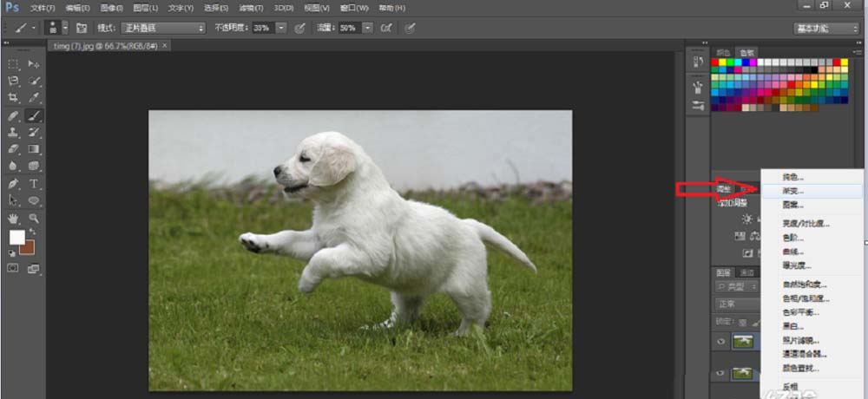
Task: Open the blend mode 正片叠底 dropdown
Action: (163, 28)
